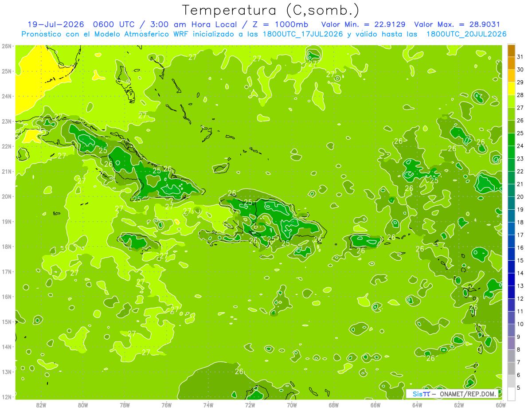Click the '21N' latitude axis label

tap(7, 172)
